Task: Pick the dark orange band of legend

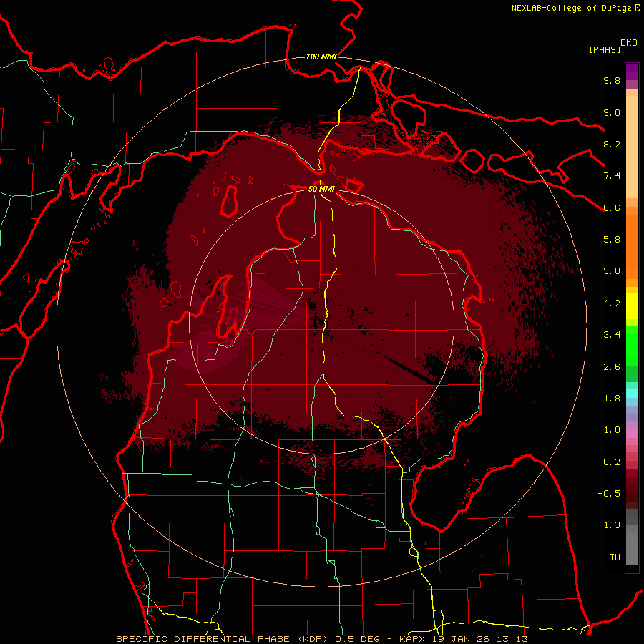Action: (x=632, y=248)
